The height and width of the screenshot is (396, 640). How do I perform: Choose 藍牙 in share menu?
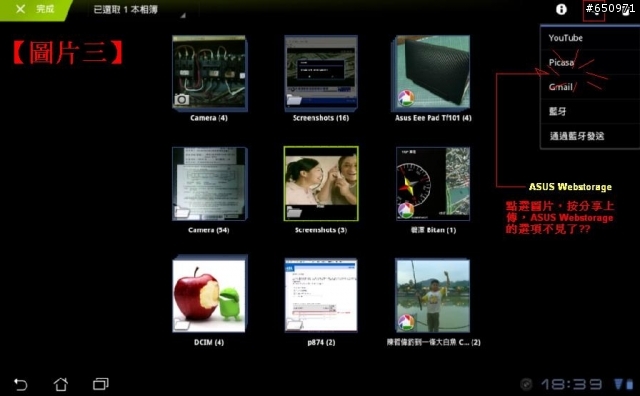point(590,111)
